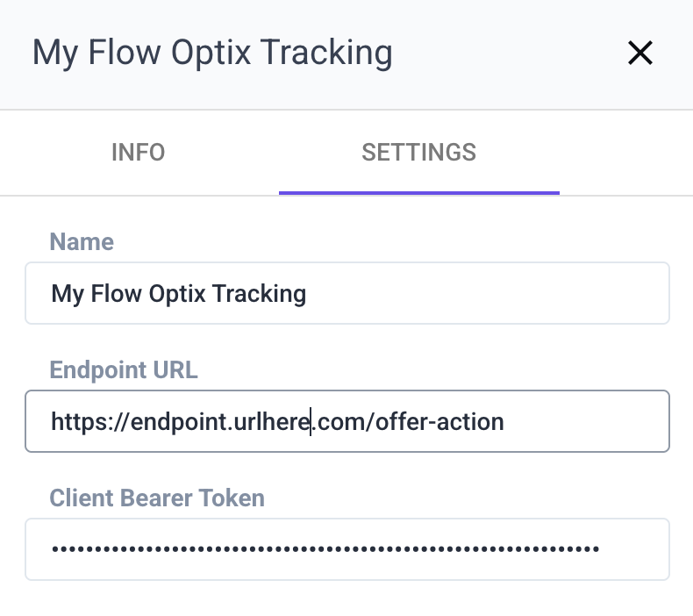Click header bar space left of the X
Screen dimensions: 693x616
coord(509,54)
